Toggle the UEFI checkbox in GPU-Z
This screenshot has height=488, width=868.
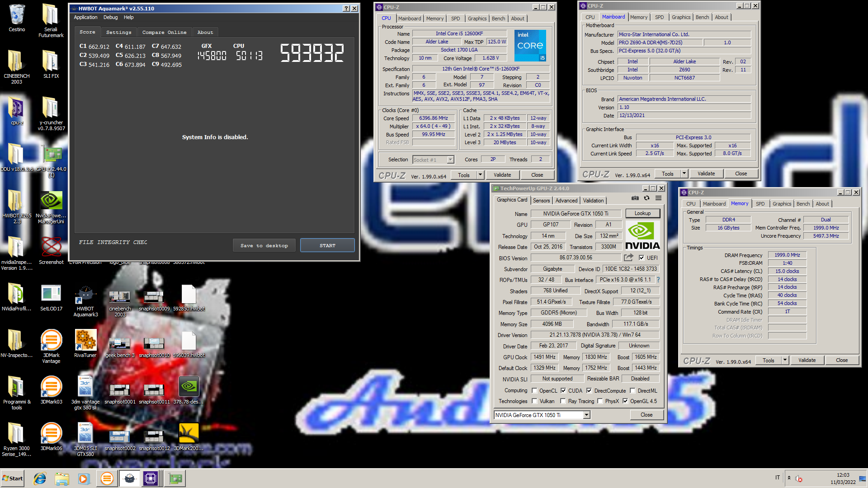coord(642,258)
